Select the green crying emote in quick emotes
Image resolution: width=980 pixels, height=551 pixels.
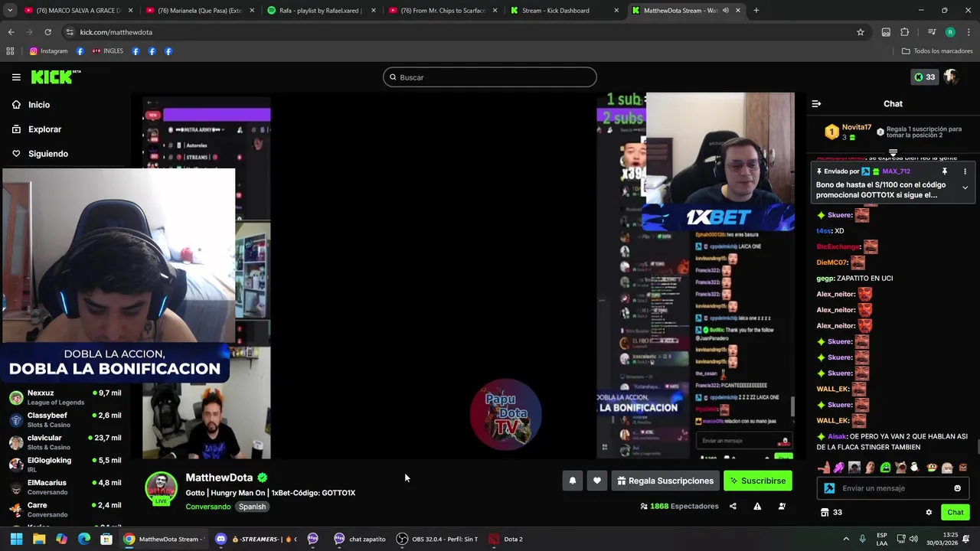[x=885, y=467]
